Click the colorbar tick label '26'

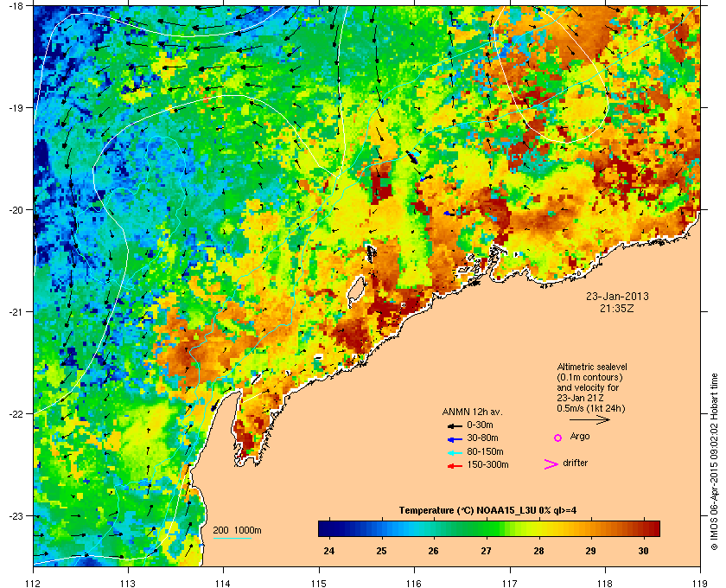click(434, 551)
